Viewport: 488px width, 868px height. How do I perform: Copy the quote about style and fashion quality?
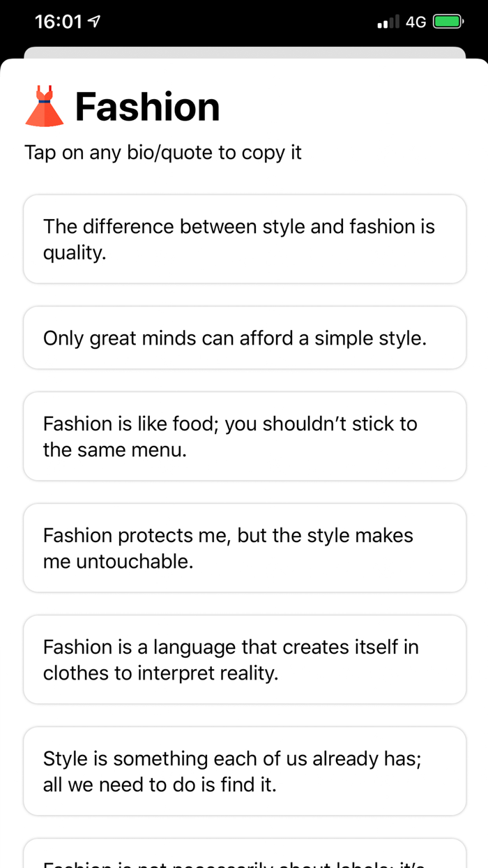click(244, 239)
